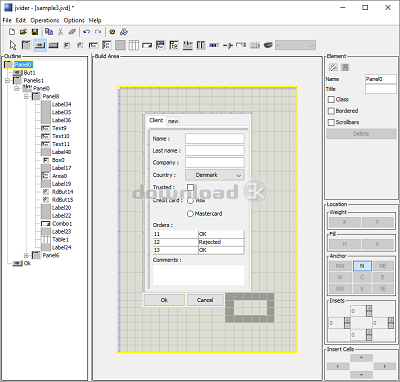Collapse the Panel8 tree node
Viewport: 400px width, 382px height.
coord(26,97)
